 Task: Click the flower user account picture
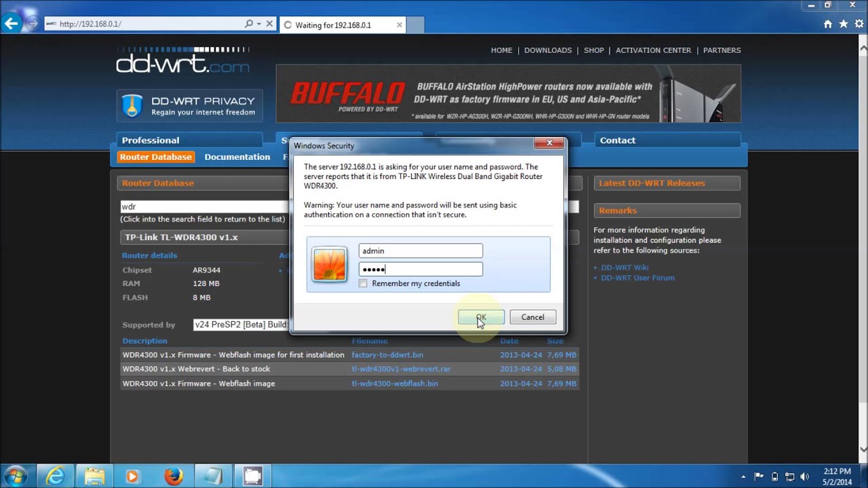[329, 264]
